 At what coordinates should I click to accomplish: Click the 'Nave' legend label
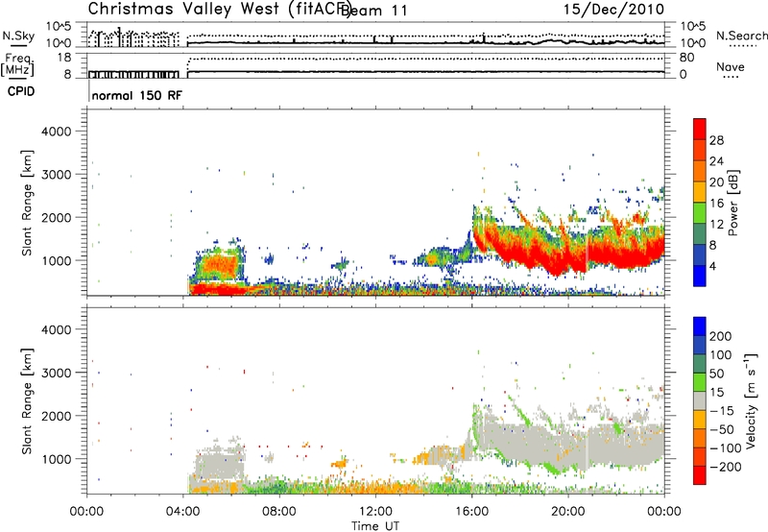(x=730, y=67)
